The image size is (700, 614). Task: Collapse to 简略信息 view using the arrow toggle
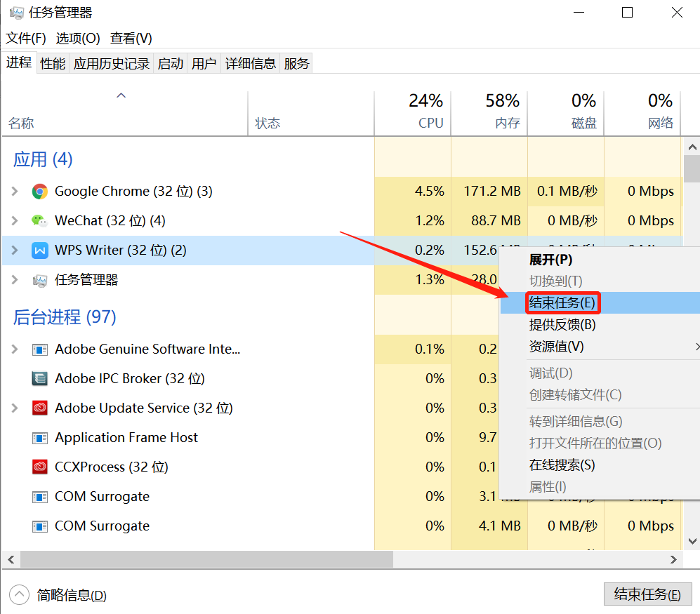[x=20, y=595]
